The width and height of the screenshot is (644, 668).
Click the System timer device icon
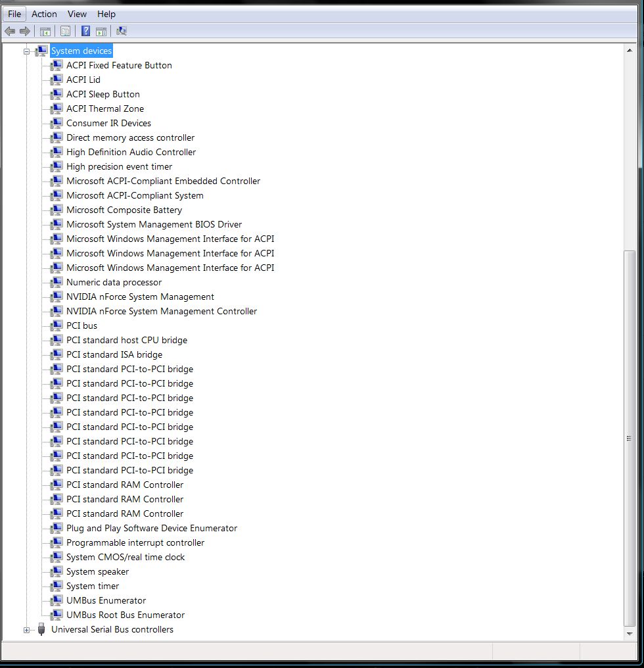[x=57, y=586]
